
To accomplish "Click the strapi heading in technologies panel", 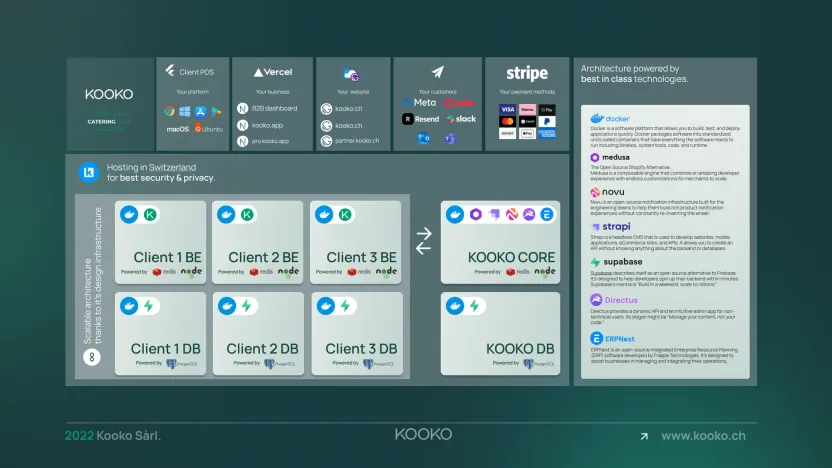I will (611, 227).
